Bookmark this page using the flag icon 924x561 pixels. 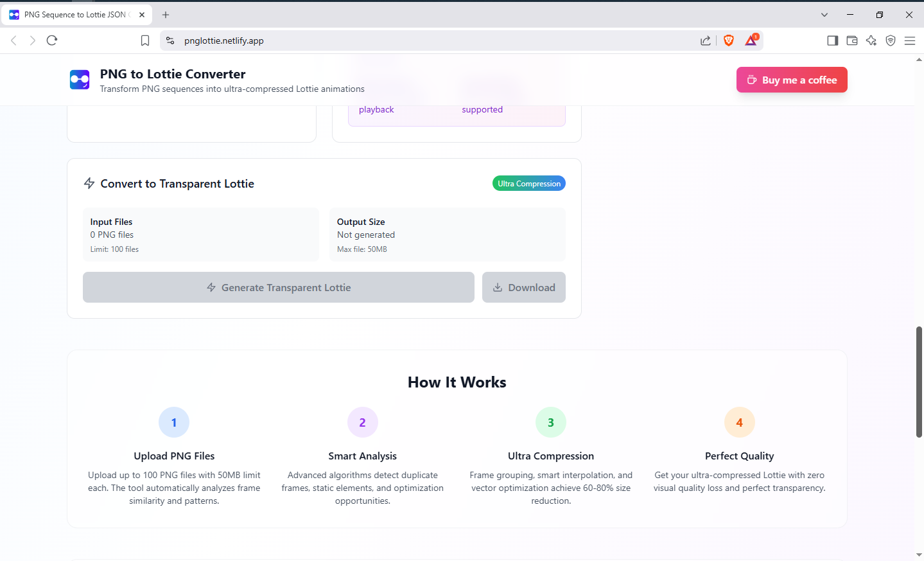144,40
